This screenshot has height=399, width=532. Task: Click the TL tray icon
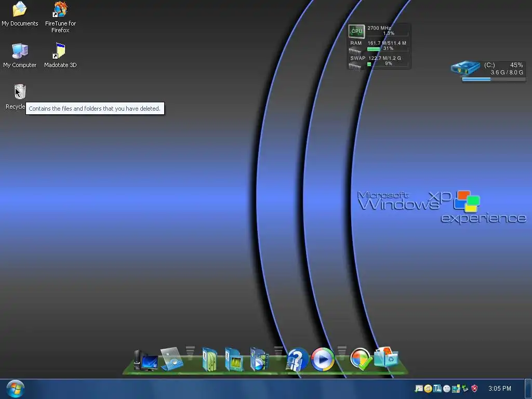tap(437, 389)
